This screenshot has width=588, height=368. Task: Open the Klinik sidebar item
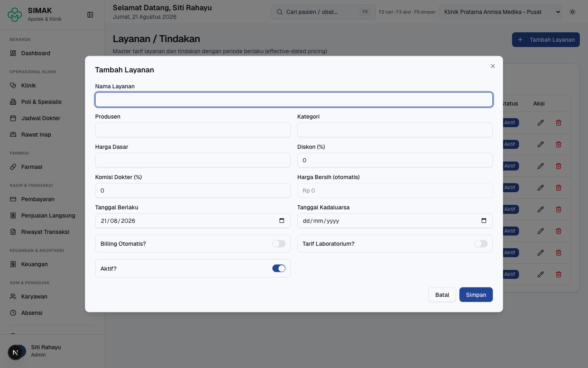coord(52,85)
